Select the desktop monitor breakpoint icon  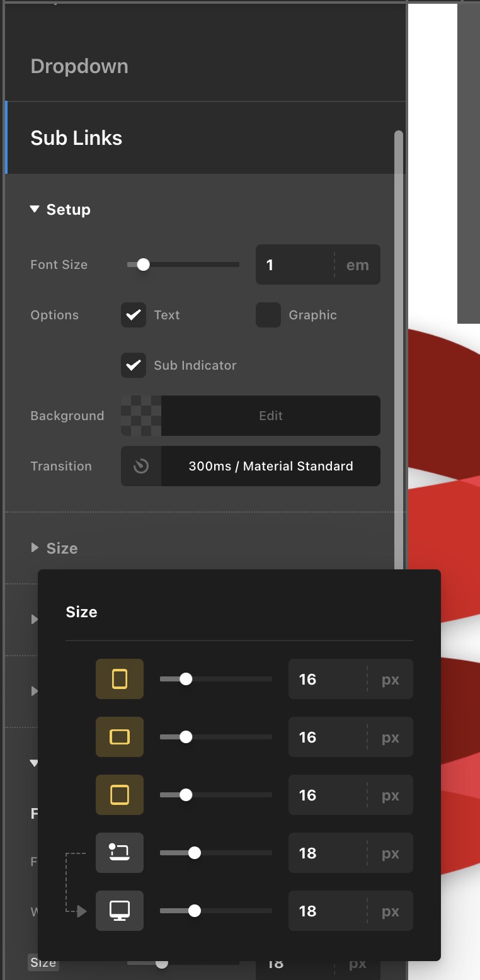[x=119, y=911]
